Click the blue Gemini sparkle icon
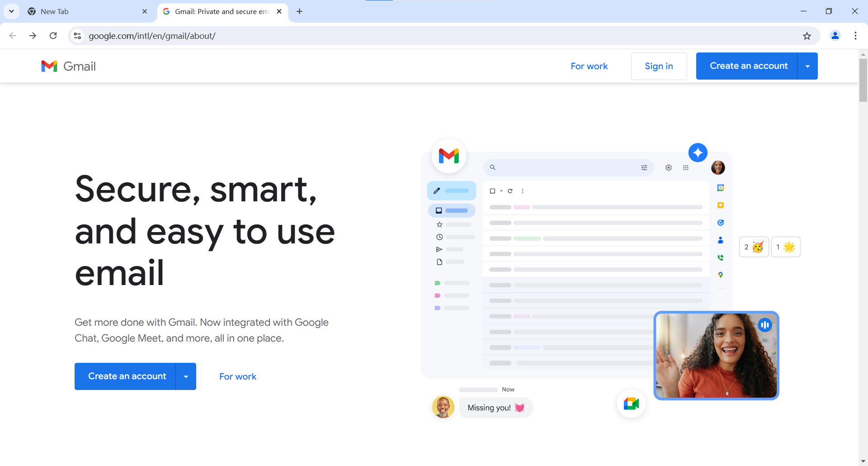Image resolution: width=868 pixels, height=466 pixels. (x=698, y=152)
